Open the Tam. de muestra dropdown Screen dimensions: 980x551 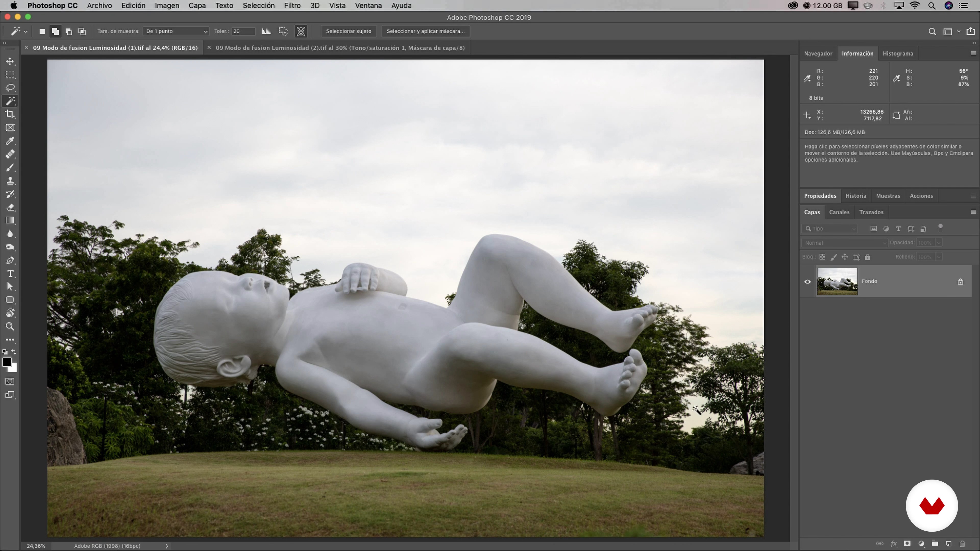coord(176,32)
